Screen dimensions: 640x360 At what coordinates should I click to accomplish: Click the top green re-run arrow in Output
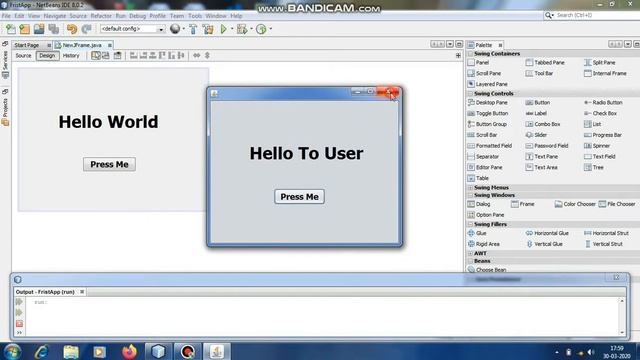(x=19, y=302)
